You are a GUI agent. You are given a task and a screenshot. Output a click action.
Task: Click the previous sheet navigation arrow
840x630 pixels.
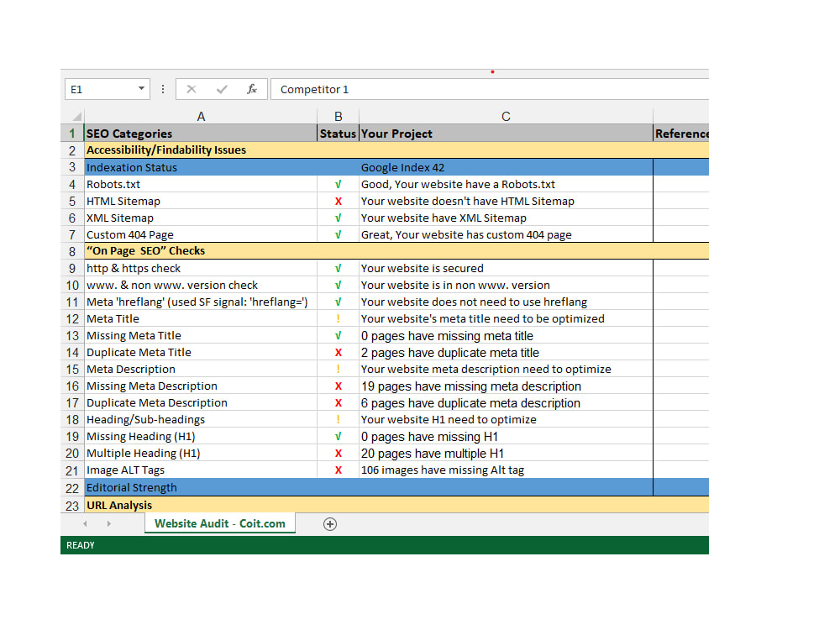pyautogui.click(x=85, y=523)
